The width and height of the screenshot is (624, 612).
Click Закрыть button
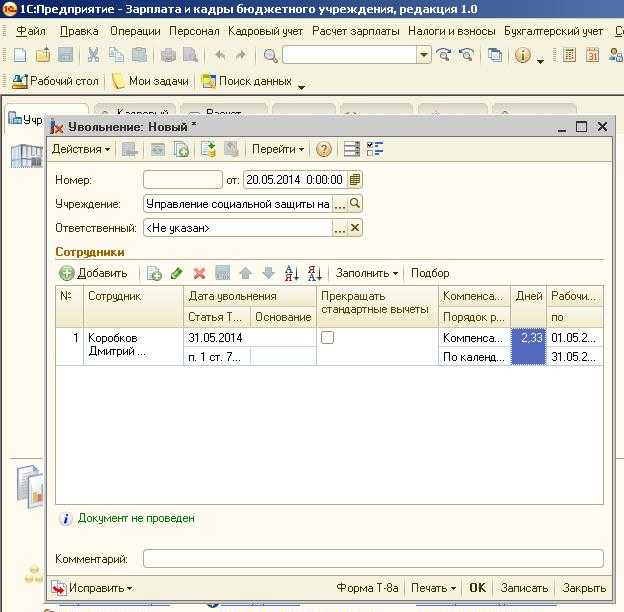(584, 588)
